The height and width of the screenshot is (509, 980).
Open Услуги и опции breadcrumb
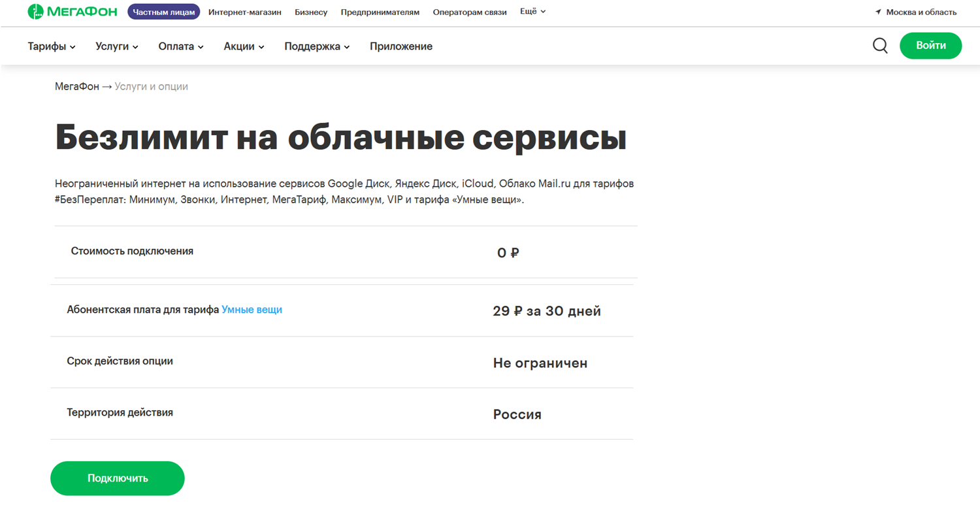pos(152,86)
